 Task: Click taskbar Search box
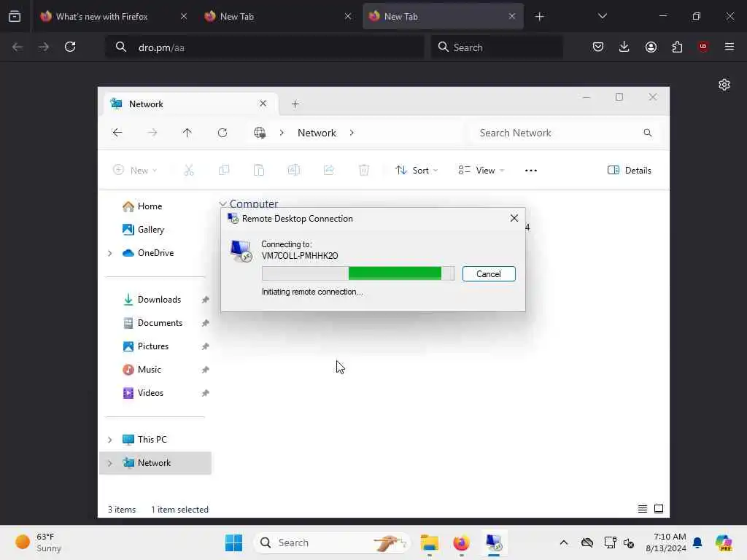click(332, 542)
